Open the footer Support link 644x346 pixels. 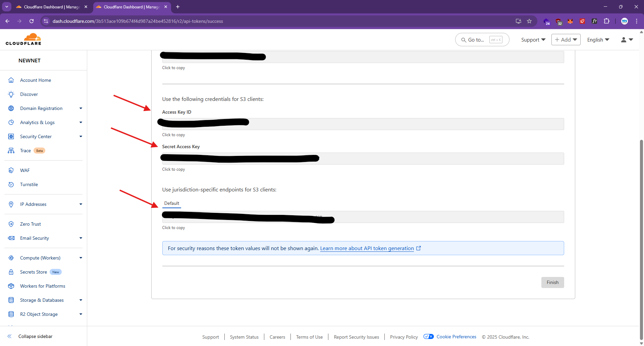point(210,337)
